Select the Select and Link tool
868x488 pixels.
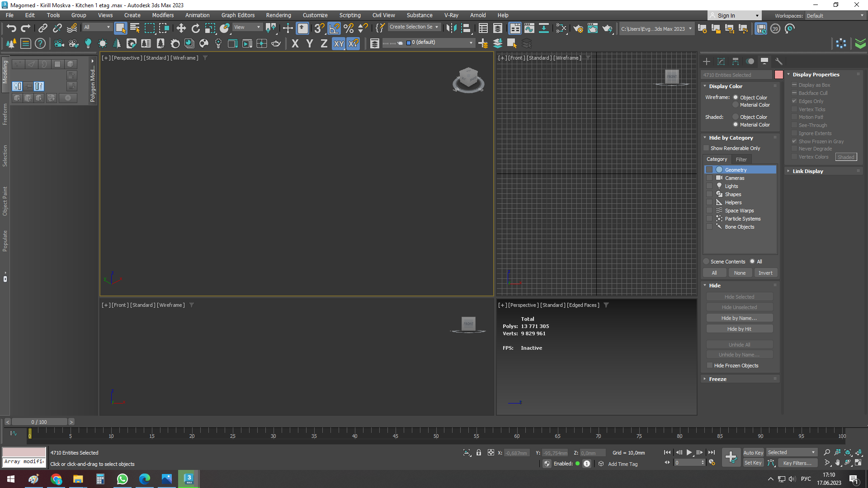[42, 28]
